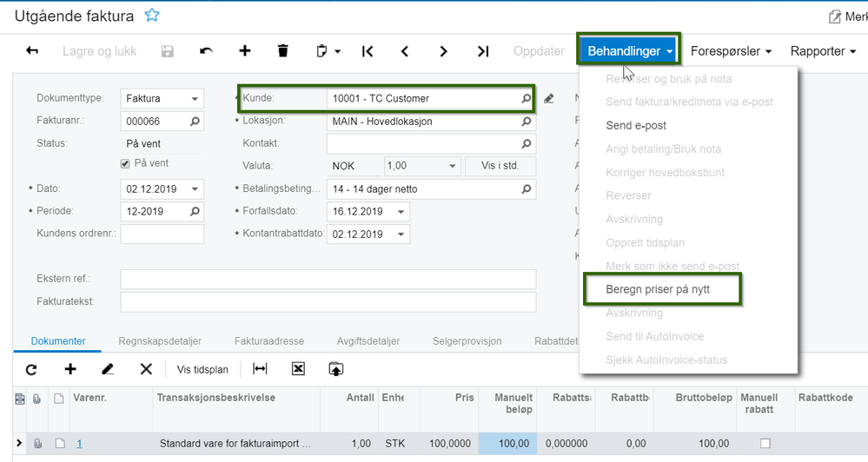Open the Forespørsler dropdown menu
Viewport: 868px width, 462px height.
pyautogui.click(x=731, y=51)
